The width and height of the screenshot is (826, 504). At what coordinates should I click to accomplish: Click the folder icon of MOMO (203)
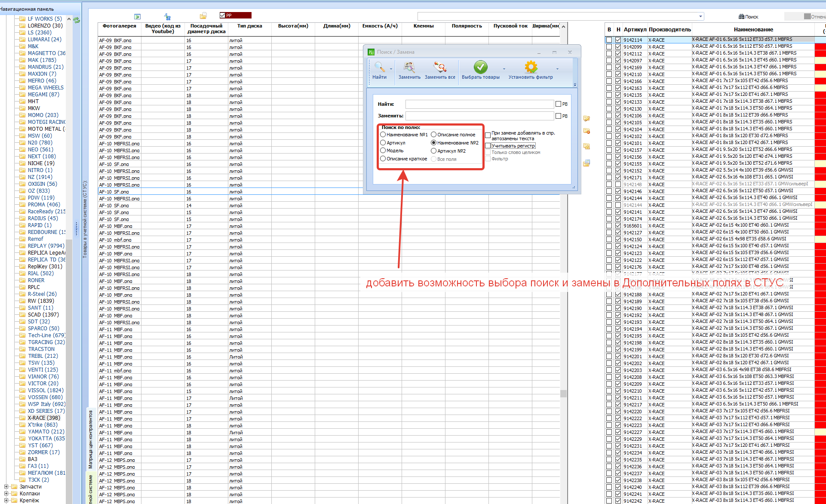pyautogui.click(x=22, y=115)
